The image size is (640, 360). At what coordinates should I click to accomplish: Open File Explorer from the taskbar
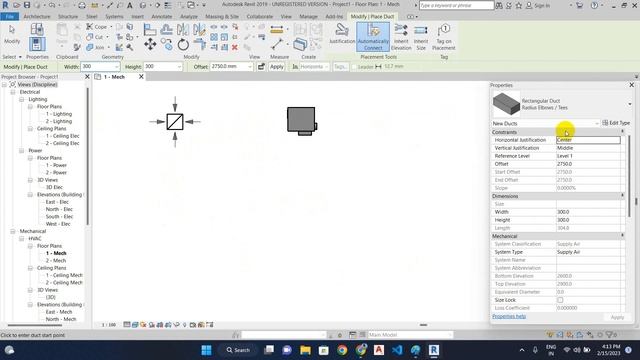tap(305, 350)
